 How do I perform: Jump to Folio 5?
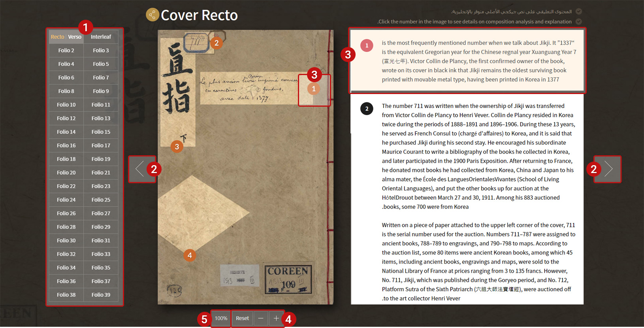coord(101,64)
